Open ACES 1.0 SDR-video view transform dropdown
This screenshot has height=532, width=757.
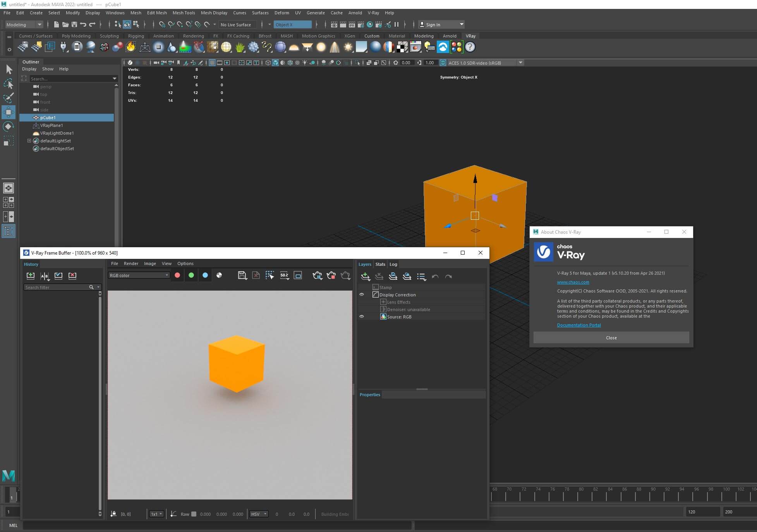[486, 63]
